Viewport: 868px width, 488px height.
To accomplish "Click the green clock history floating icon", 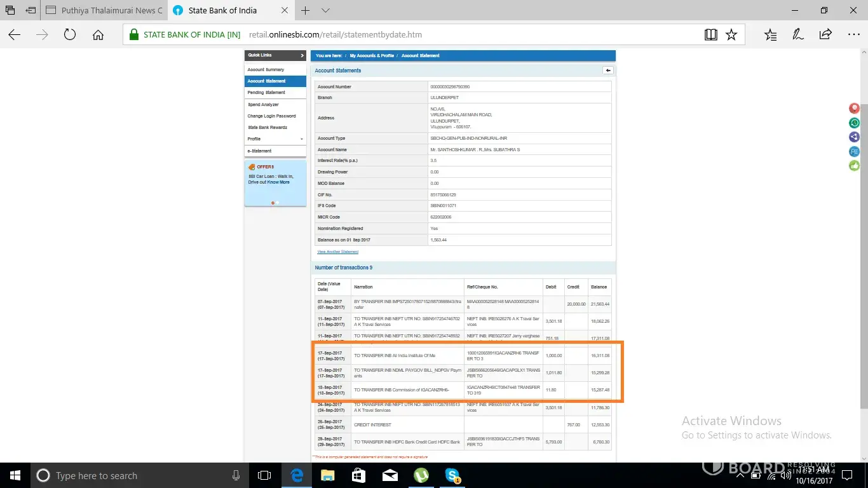I will [x=854, y=123].
